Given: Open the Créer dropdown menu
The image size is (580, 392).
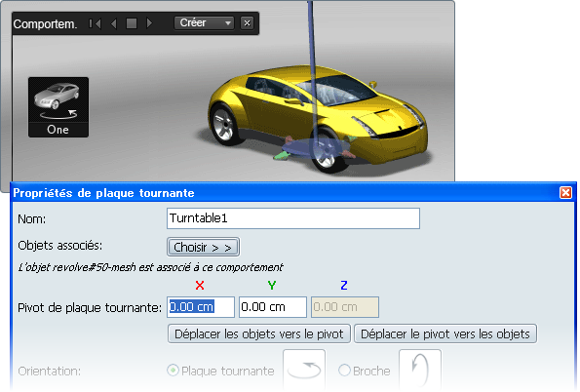Looking at the screenshot, I should pyautogui.click(x=204, y=23).
